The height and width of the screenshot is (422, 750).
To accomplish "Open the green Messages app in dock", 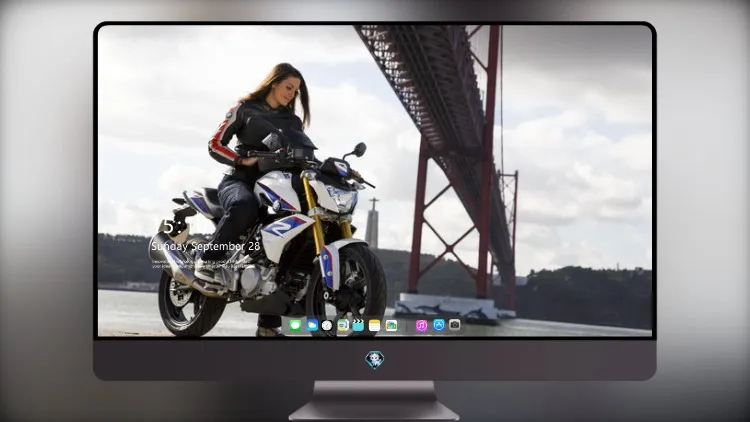I will click(x=296, y=325).
